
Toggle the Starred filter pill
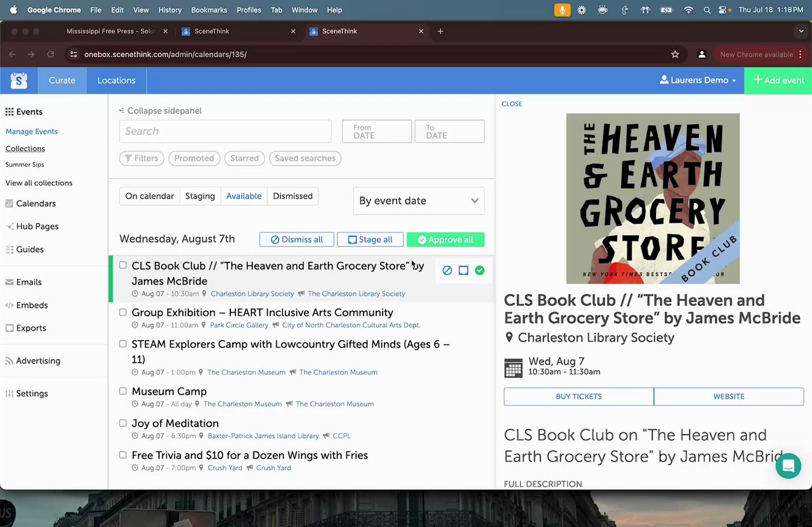[x=244, y=159]
